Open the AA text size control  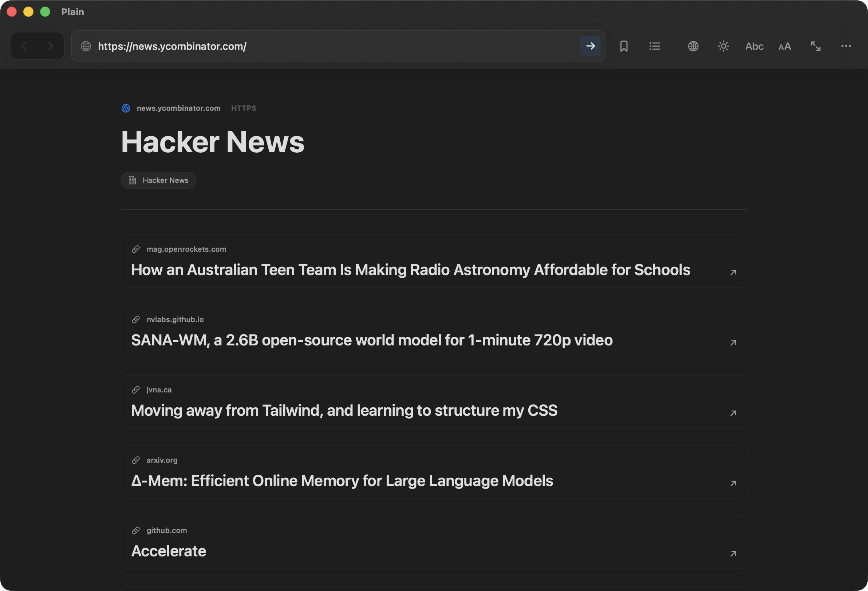tap(784, 46)
